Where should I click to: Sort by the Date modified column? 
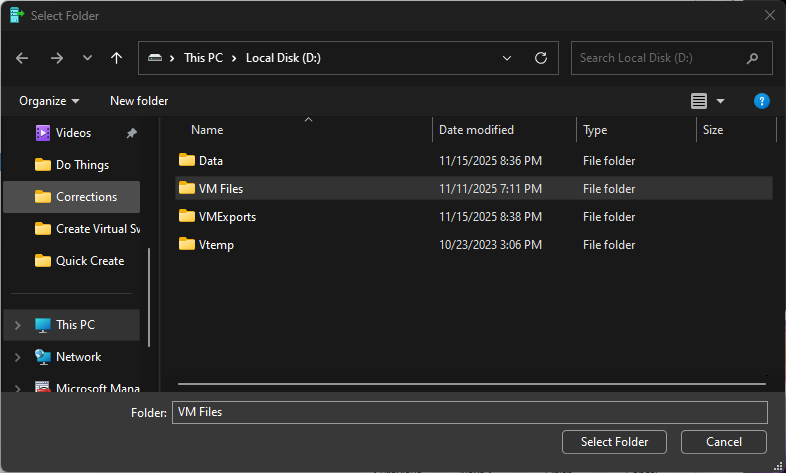(x=477, y=130)
